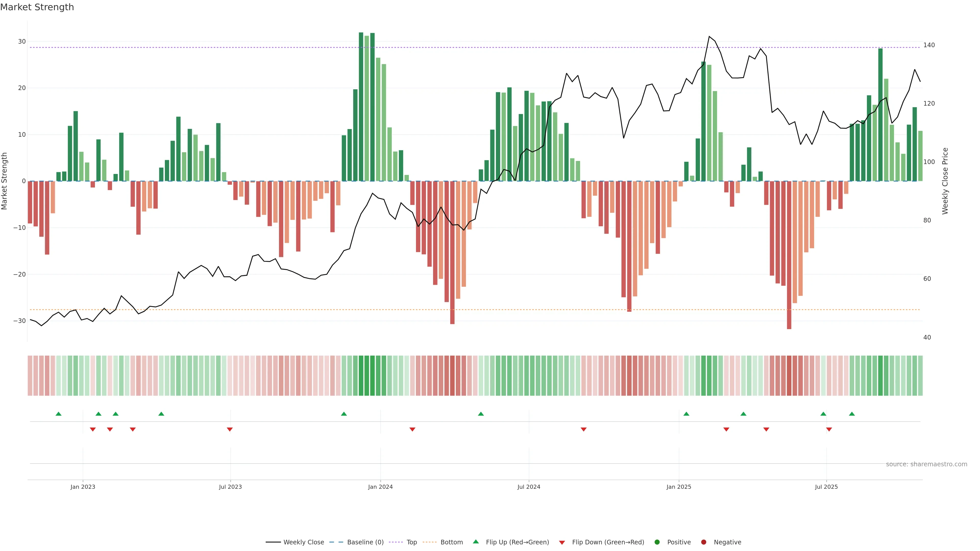Click the only red triangle between Jan 2024 and Jul 2024

tap(412, 429)
